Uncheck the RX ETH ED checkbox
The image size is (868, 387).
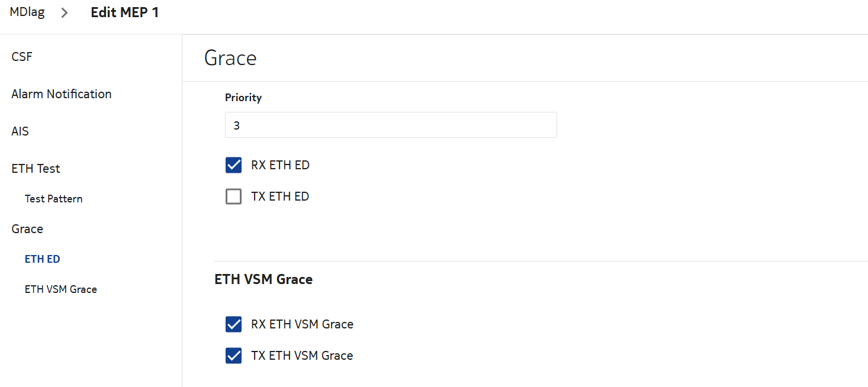234,165
